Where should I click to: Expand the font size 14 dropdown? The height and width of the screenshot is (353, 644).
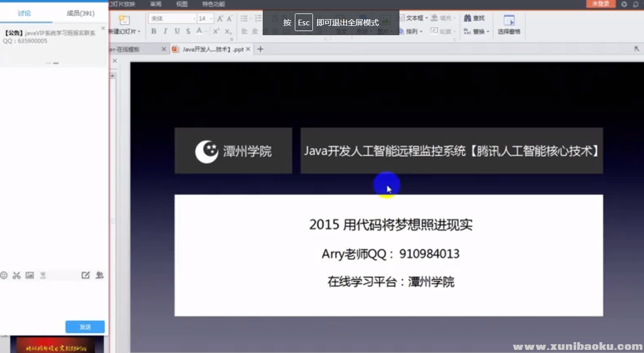pos(211,19)
